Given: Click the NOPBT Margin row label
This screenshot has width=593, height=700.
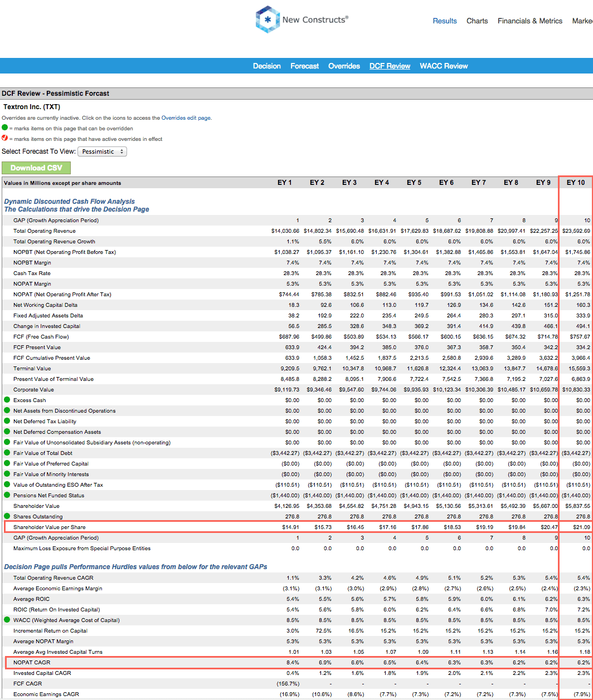Looking at the screenshot, I should pos(32,262).
